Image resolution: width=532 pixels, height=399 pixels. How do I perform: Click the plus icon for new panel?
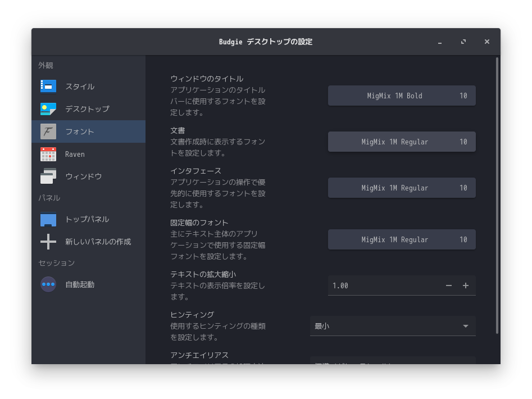pos(48,242)
